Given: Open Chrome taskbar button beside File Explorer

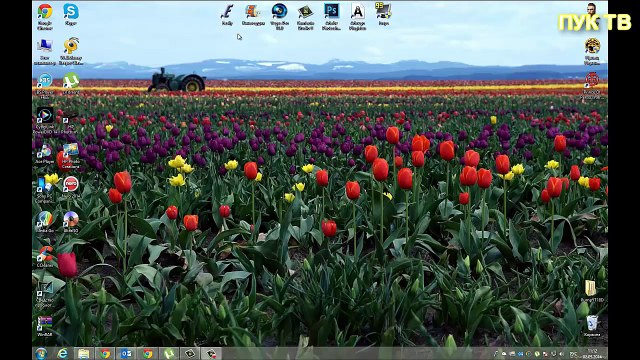Looking at the screenshot, I should tap(105, 353).
